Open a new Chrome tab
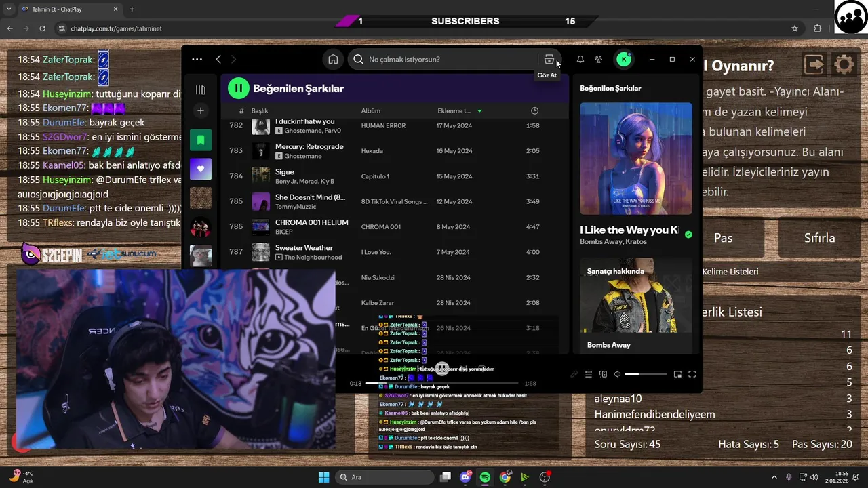This screenshot has height=488, width=868. point(132,9)
